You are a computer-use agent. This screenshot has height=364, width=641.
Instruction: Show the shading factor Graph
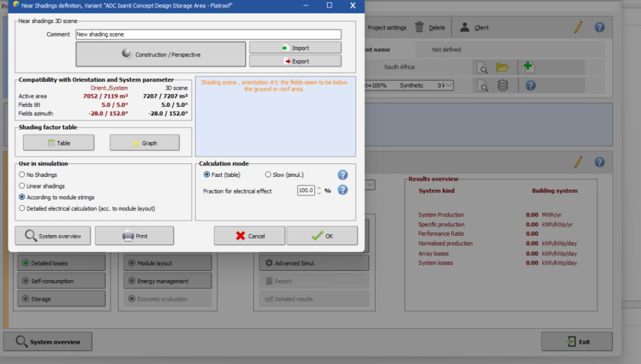click(x=145, y=143)
